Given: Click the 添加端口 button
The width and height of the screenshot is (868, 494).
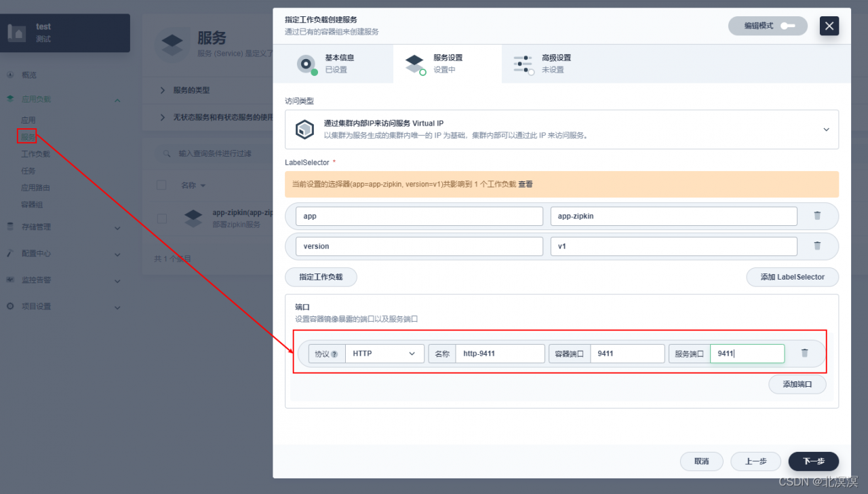Looking at the screenshot, I should click(797, 384).
